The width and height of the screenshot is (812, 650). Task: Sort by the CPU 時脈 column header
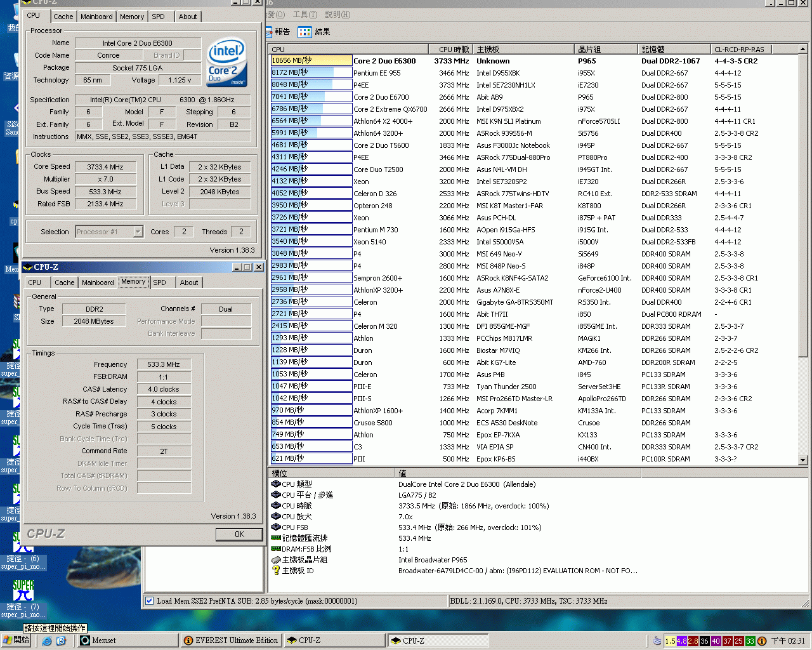[x=450, y=49]
